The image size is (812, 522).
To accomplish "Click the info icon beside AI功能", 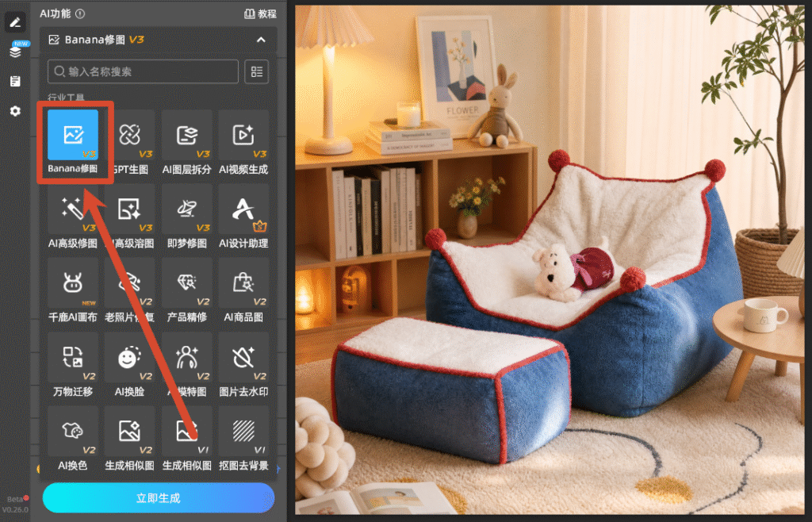I will (x=80, y=14).
